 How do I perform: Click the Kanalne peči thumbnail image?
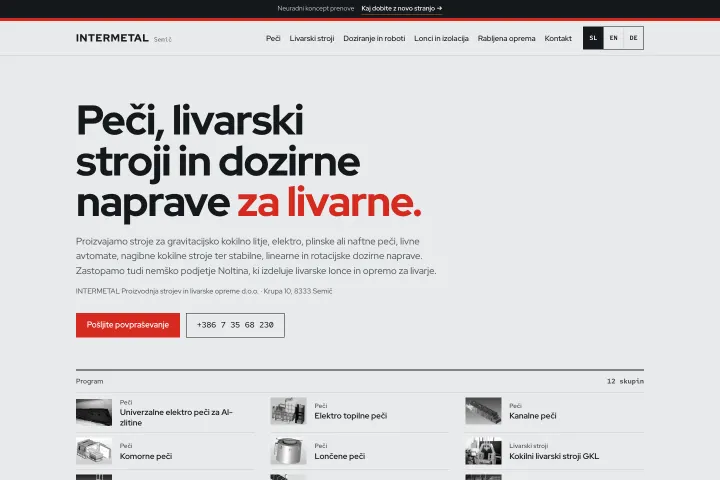[x=483, y=411]
